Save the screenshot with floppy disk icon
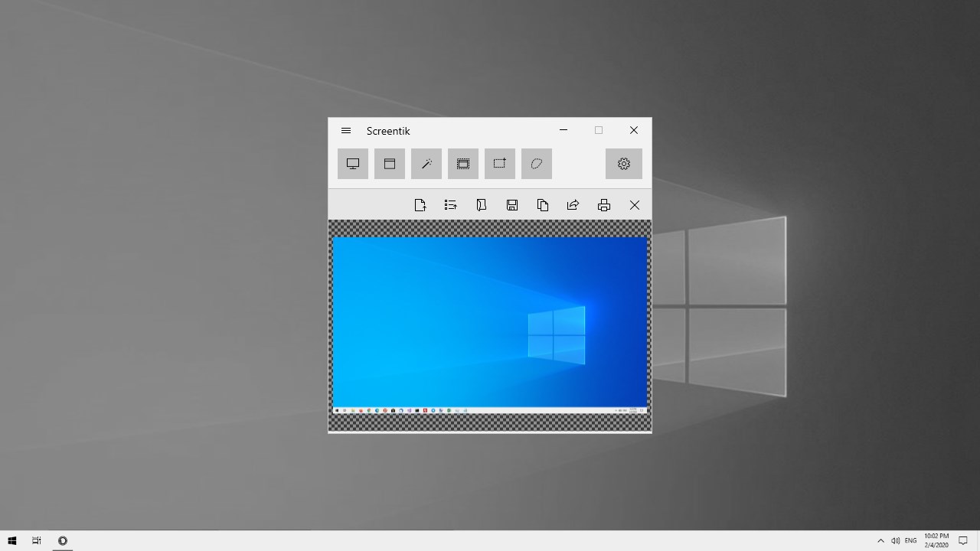Viewport: 980px width, 551px height. pos(512,205)
